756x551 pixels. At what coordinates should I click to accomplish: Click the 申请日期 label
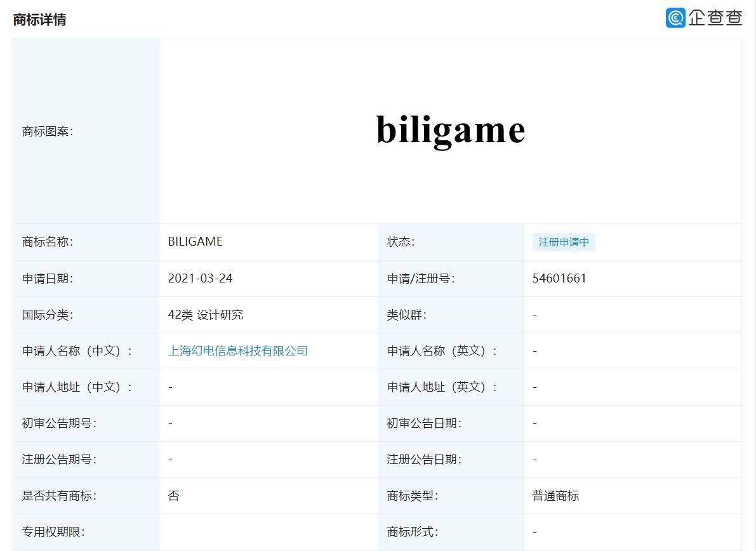point(47,278)
